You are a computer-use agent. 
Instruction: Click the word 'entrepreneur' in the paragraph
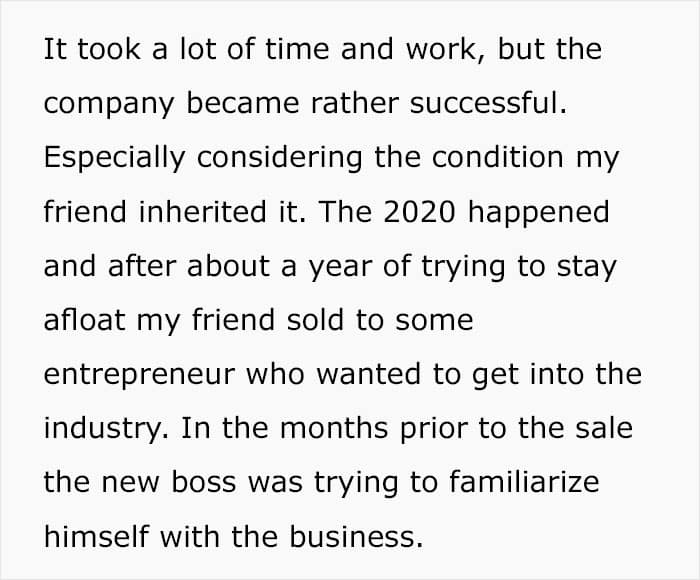point(139,375)
